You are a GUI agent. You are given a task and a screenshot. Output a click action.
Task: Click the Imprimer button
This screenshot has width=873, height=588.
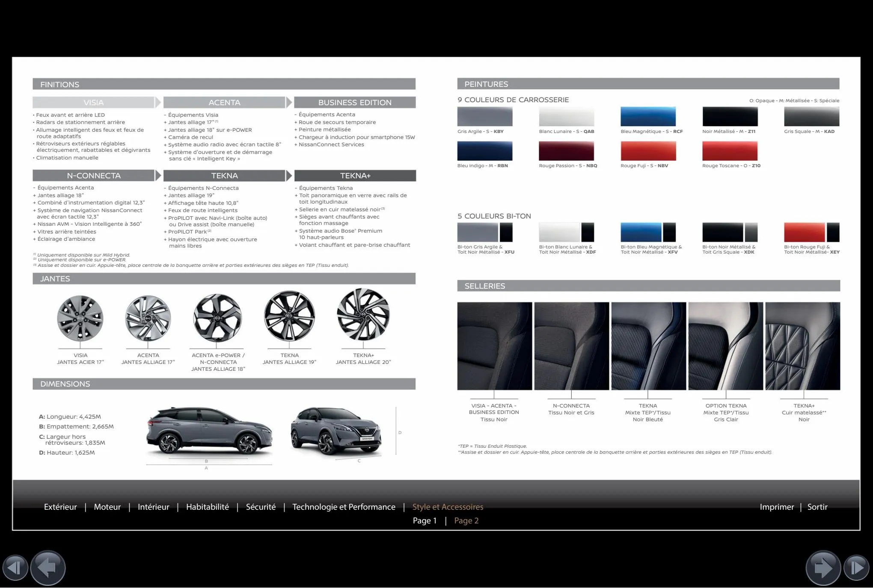777,507
